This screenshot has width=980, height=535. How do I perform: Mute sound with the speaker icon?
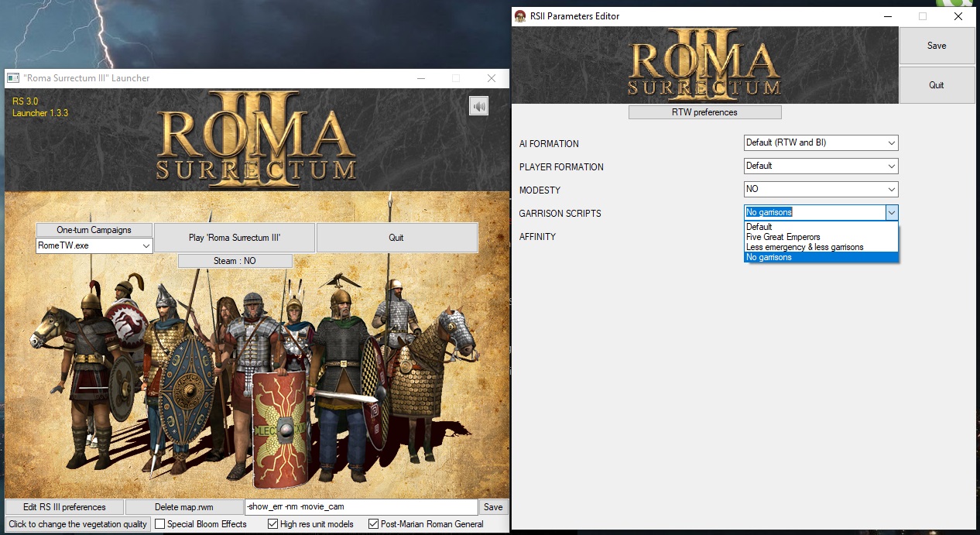pos(479,106)
